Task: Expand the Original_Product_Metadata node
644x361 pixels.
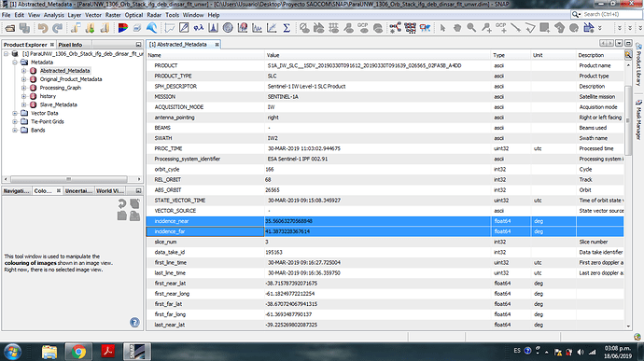Action: tap(24, 79)
